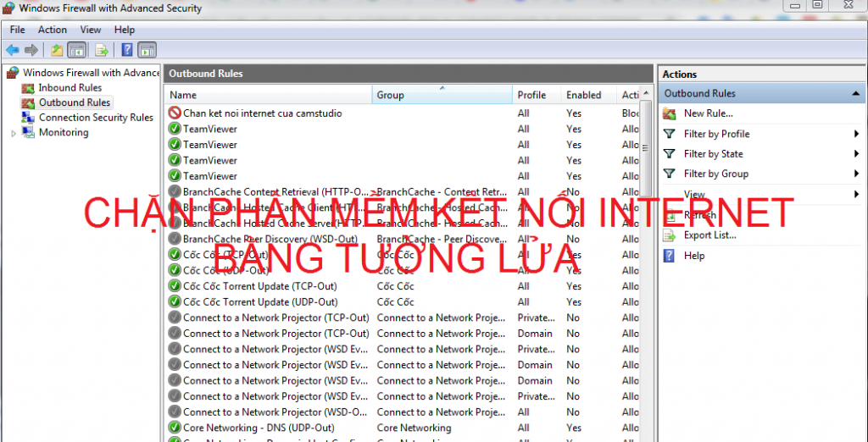
Task: Click Filter by Profile action
Action: coord(717,134)
